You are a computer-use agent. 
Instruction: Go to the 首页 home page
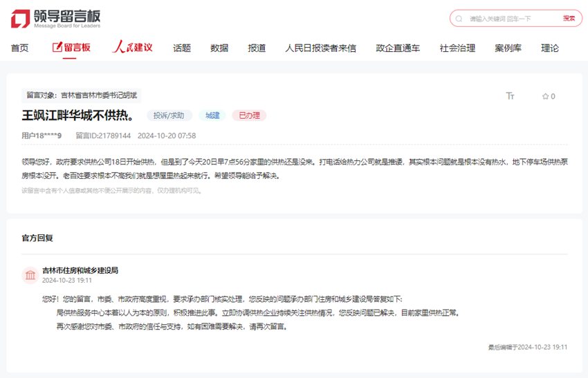pyautogui.click(x=20, y=48)
